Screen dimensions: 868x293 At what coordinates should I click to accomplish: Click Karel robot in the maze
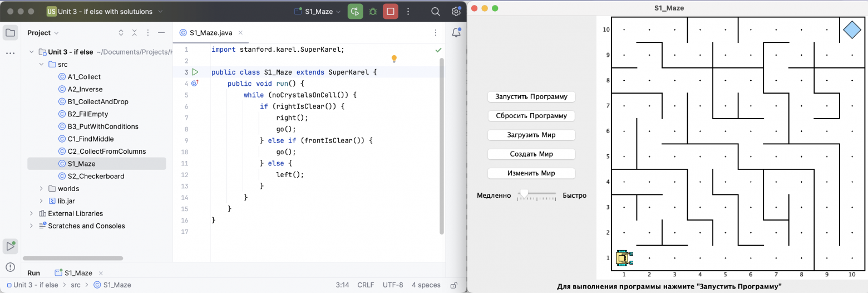pos(624,258)
